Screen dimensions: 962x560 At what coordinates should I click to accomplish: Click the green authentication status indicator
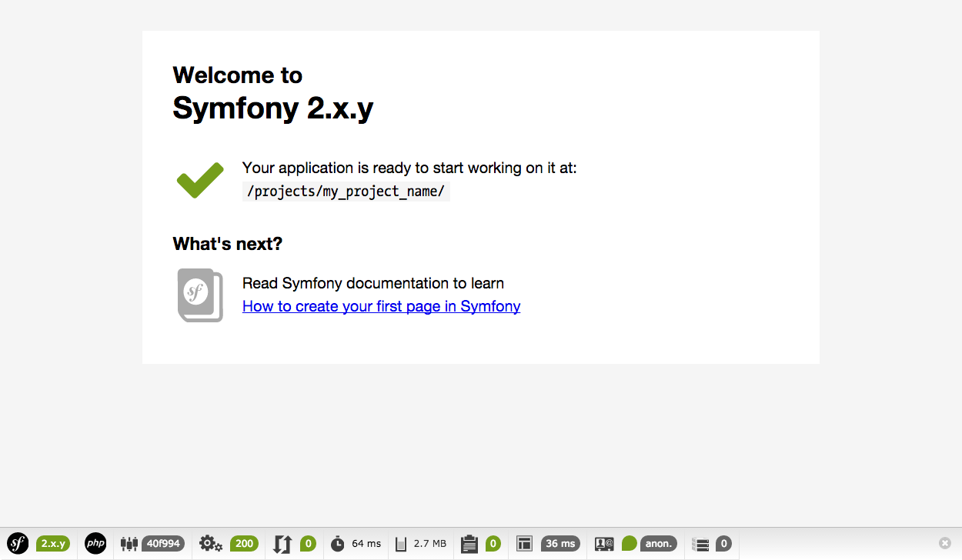coord(630,544)
